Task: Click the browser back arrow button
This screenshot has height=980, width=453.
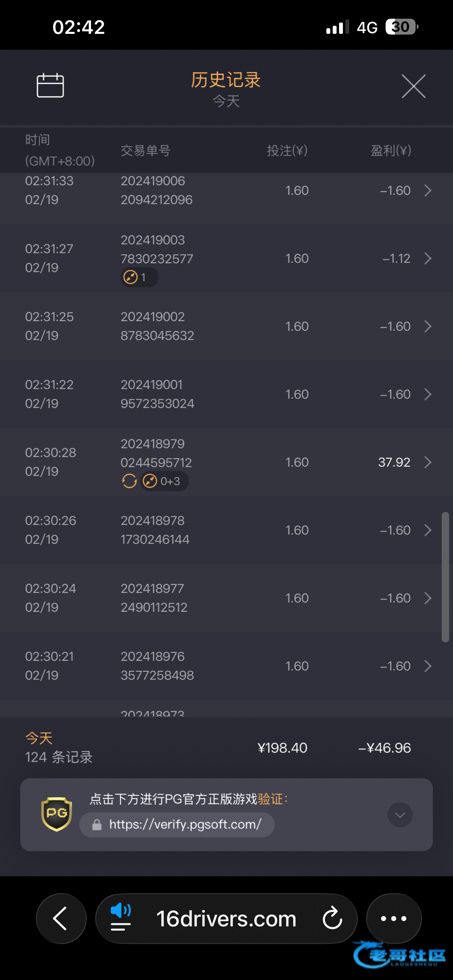Action: point(61,918)
